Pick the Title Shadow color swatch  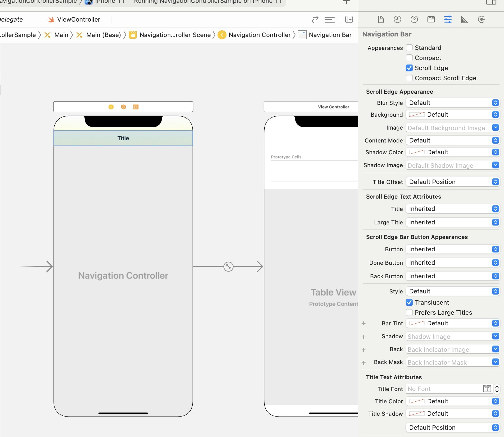coord(417,413)
